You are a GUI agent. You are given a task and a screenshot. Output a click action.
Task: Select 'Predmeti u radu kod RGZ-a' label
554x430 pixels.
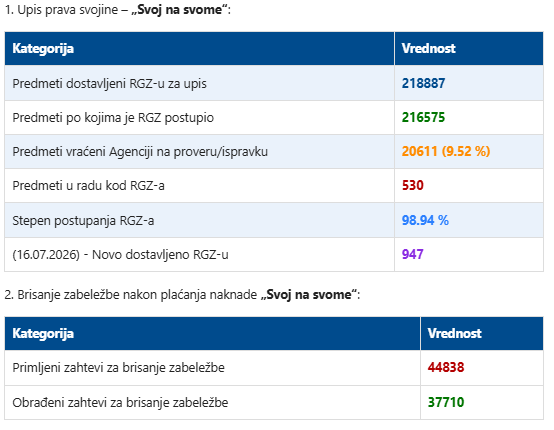pos(88,185)
